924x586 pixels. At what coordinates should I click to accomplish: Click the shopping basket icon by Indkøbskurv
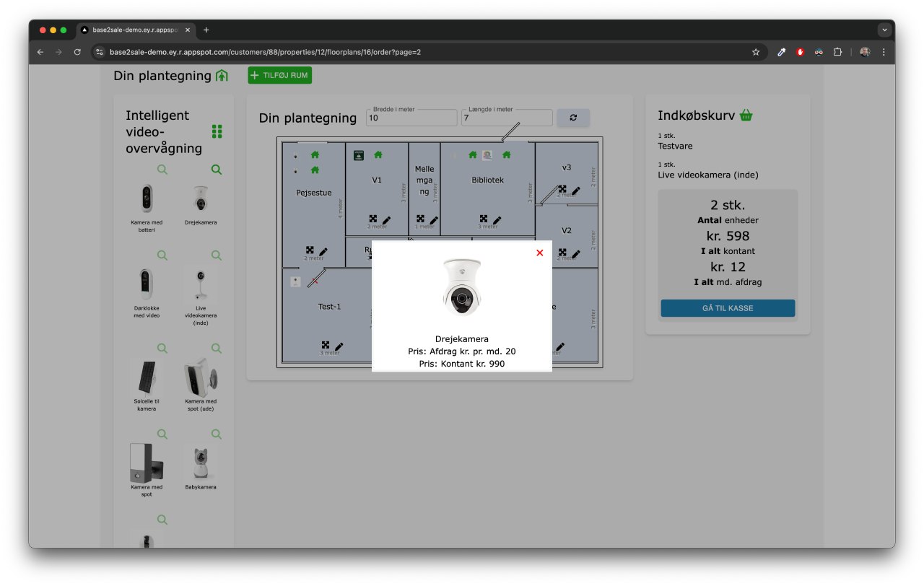746,115
